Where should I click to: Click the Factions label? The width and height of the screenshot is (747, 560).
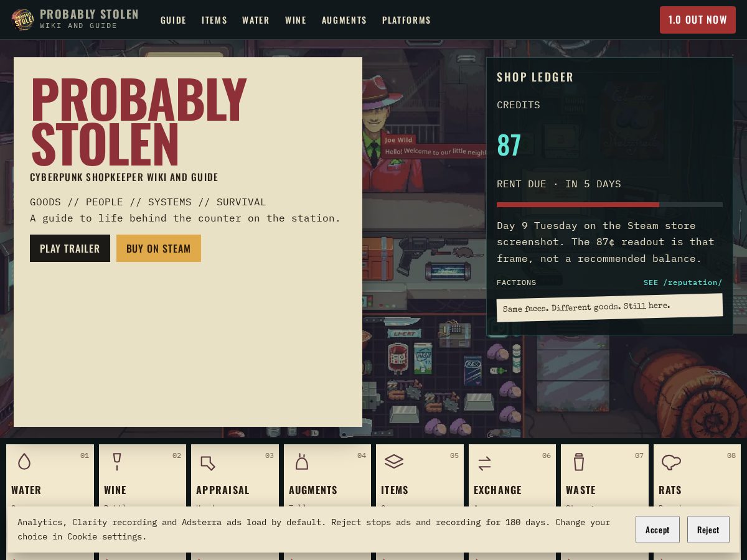(x=517, y=282)
